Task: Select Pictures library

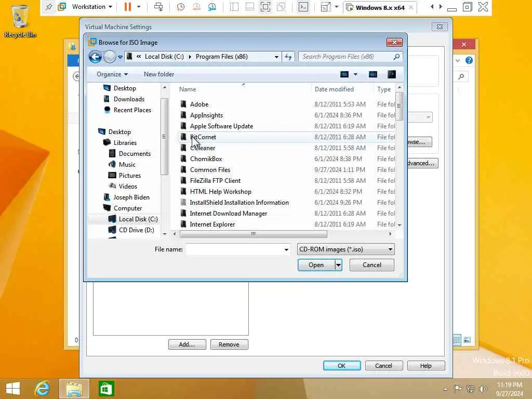Action: tap(129, 176)
